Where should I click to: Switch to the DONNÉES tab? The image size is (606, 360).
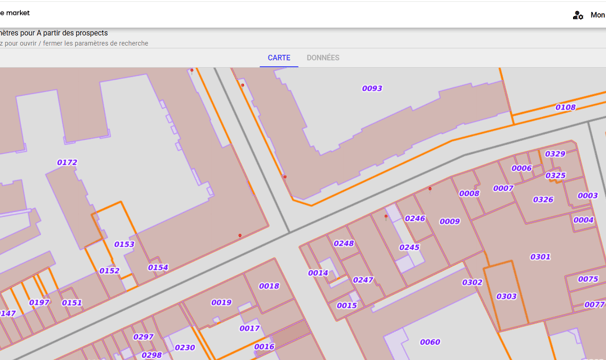tap(323, 58)
